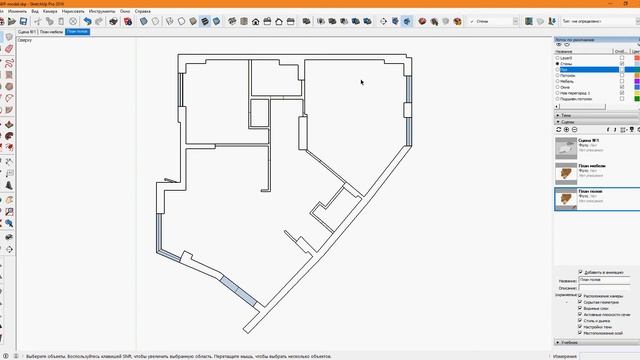Toggle the Добавить в анимацию checkbox
This screenshot has width=640, height=360.
coord(580,272)
